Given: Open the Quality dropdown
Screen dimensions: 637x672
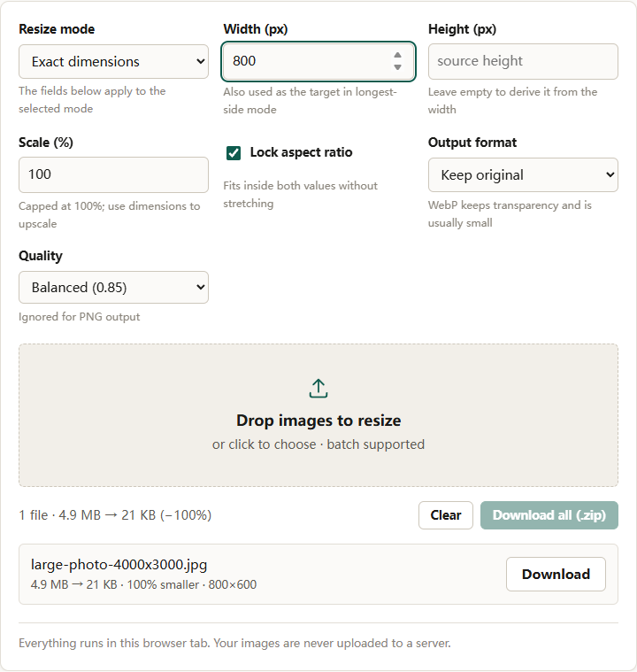Looking at the screenshot, I should [x=113, y=287].
